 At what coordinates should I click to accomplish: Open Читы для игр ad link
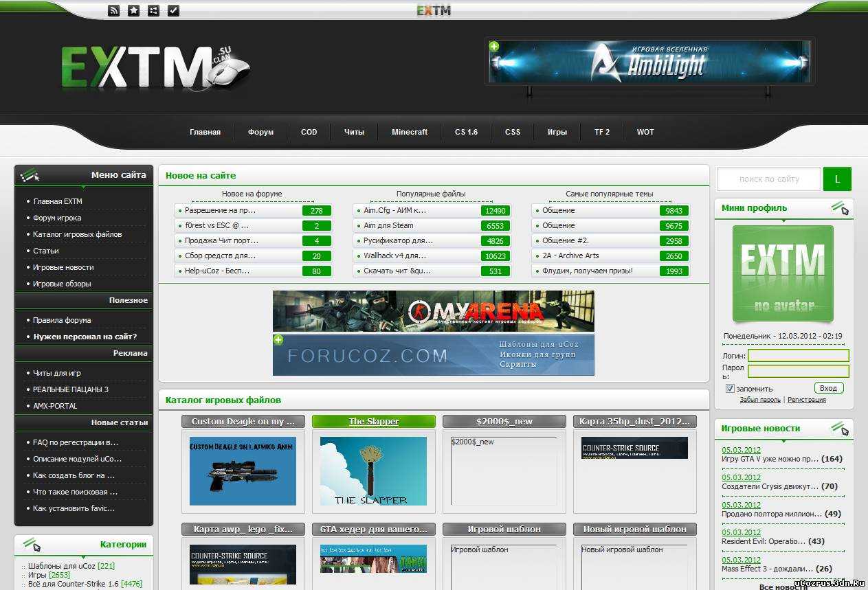click(57, 373)
